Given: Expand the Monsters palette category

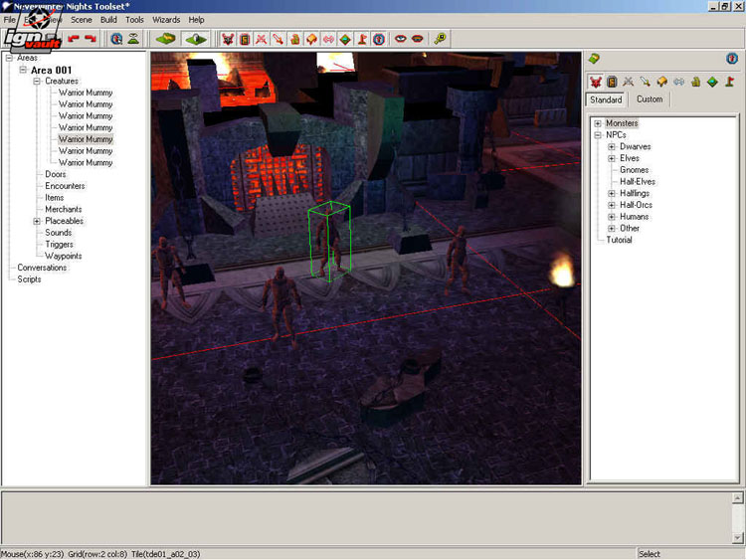Looking at the screenshot, I should pyautogui.click(x=598, y=123).
